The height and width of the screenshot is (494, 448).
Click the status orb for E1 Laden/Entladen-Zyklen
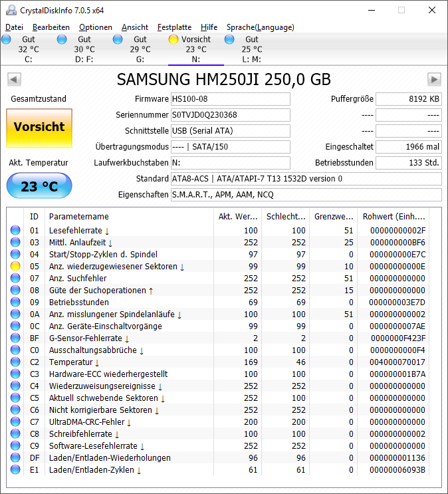click(15, 470)
